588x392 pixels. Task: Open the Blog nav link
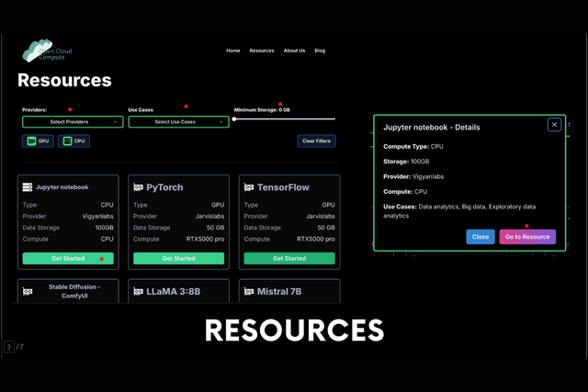320,50
